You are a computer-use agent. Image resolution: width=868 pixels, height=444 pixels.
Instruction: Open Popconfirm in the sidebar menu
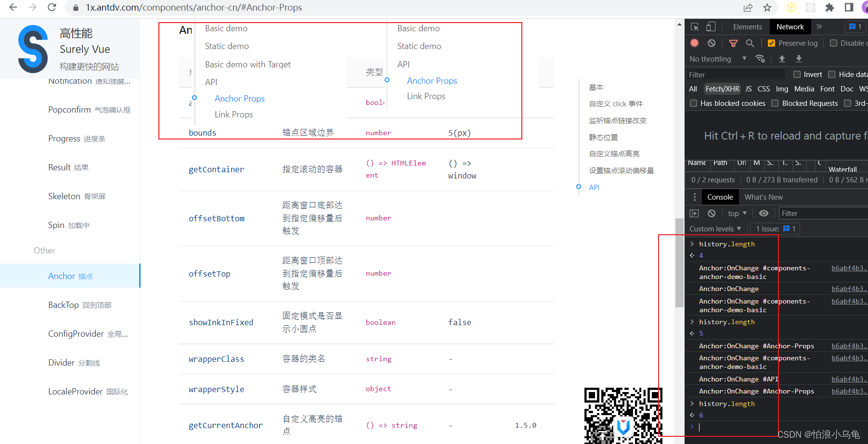pos(89,110)
